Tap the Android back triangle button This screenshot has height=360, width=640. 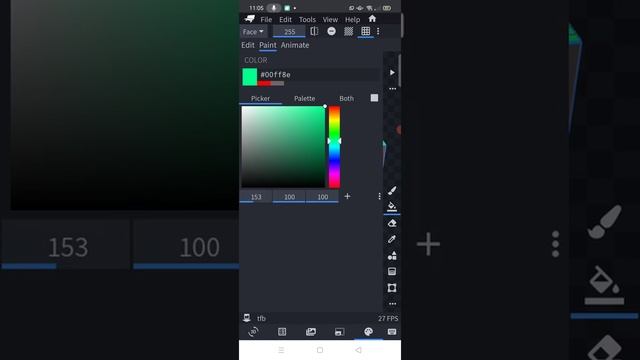coord(358,350)
